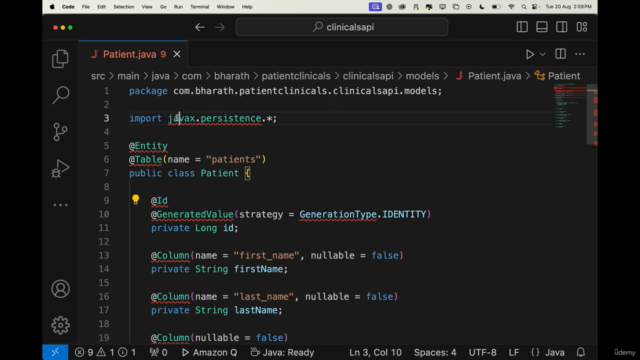
Task: Open the Apple menu
Action: (52, 7)
